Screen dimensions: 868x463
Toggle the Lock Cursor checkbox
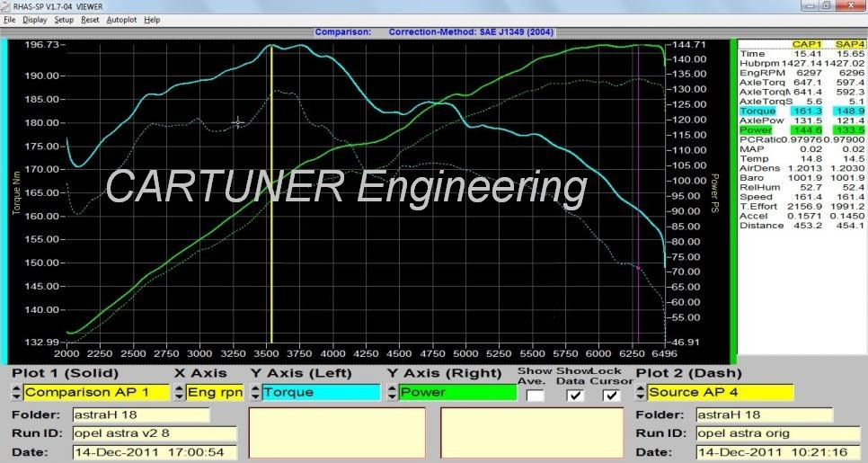click(x=612, y=396)
